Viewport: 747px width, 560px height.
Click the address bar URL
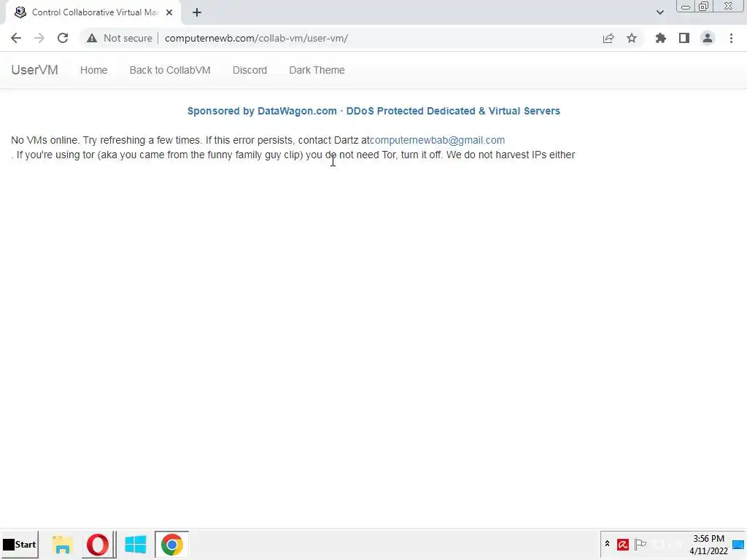click(x=256, y=38)
